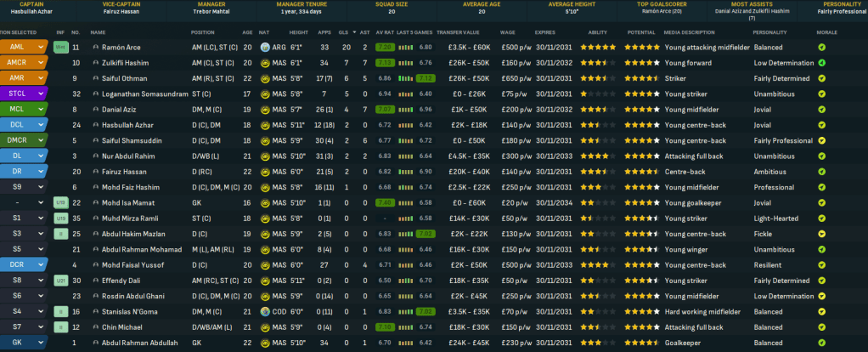This screenshot has height=352, width=868.
Task: Click Zulkifli Hashim's green morale icon
Action: [x=821, y=63]
